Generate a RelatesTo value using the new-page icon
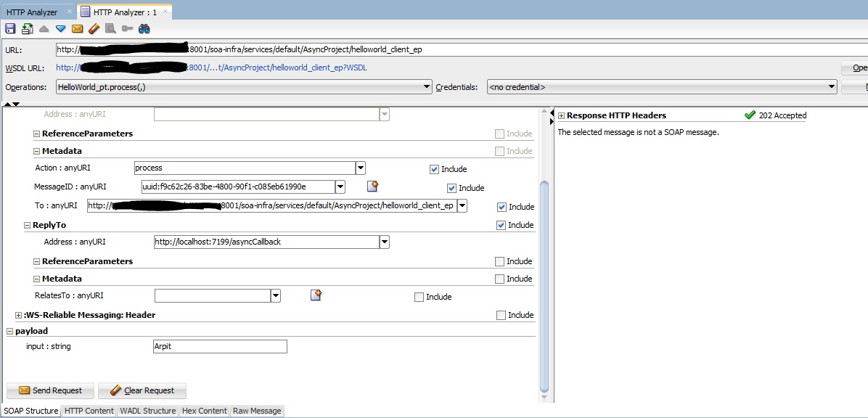The image size is (868, 418). [316, 295]
